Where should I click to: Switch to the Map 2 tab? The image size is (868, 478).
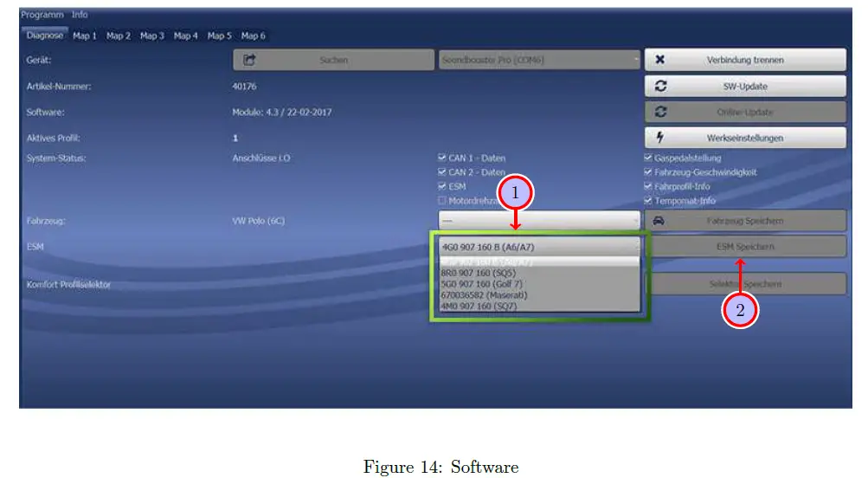coord(119,36)
